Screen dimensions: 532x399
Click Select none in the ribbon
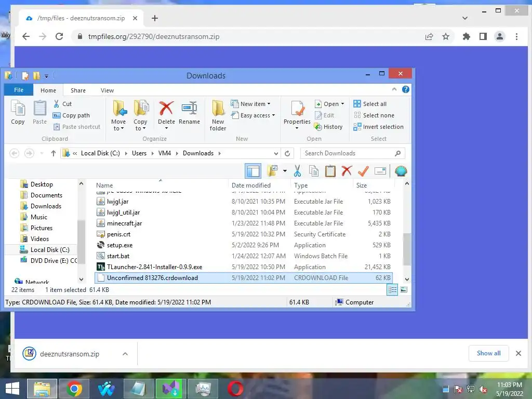tap(374, 115)
